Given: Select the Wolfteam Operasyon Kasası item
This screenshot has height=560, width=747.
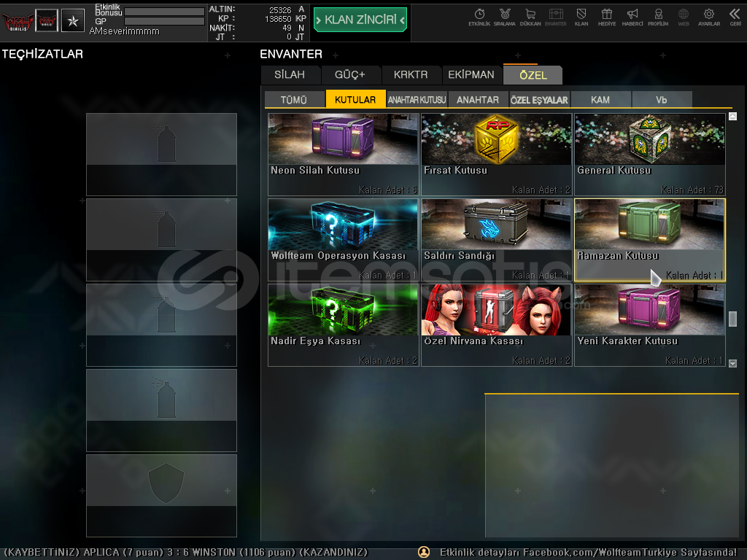Looking at the screenshot, I should pos(343,239).
